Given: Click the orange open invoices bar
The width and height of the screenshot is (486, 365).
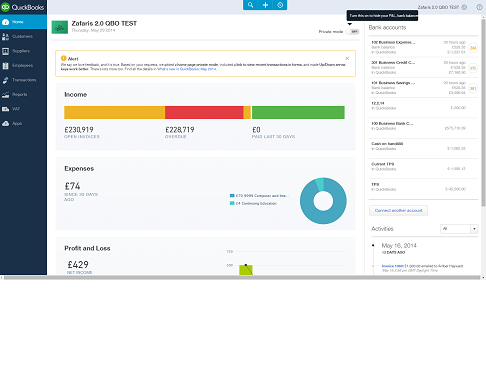Looking at the screenshot, I should tap(114, 112).
